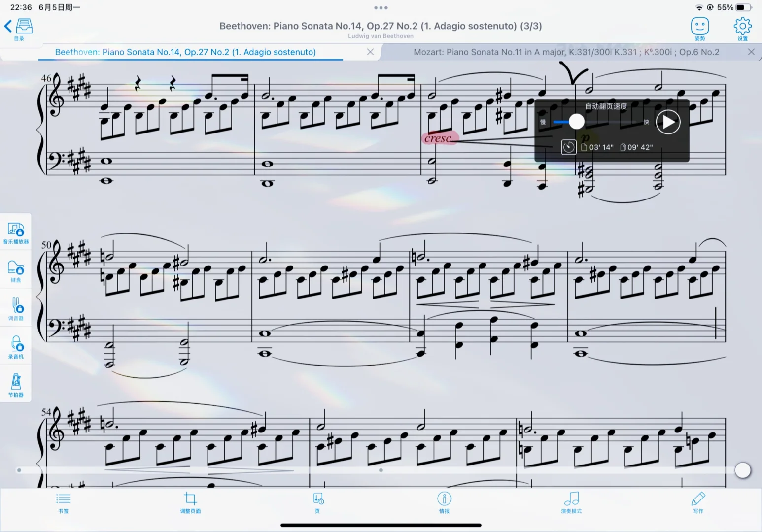Click the score title Beethoven Piano Sonata No.14 header
This screenshot has width=762, height=532.
click(x=381, y=26)
